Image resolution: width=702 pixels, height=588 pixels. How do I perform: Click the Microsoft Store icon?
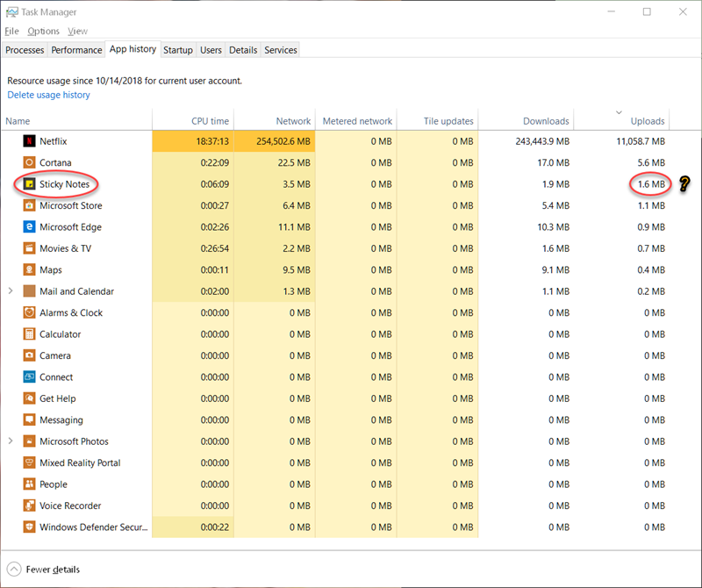pos(29,205)
